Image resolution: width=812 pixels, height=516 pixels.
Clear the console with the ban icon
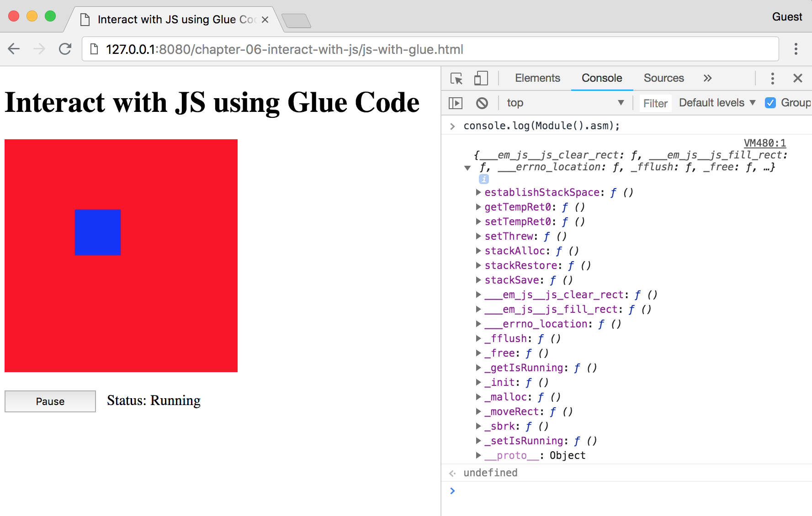point(482,103)
